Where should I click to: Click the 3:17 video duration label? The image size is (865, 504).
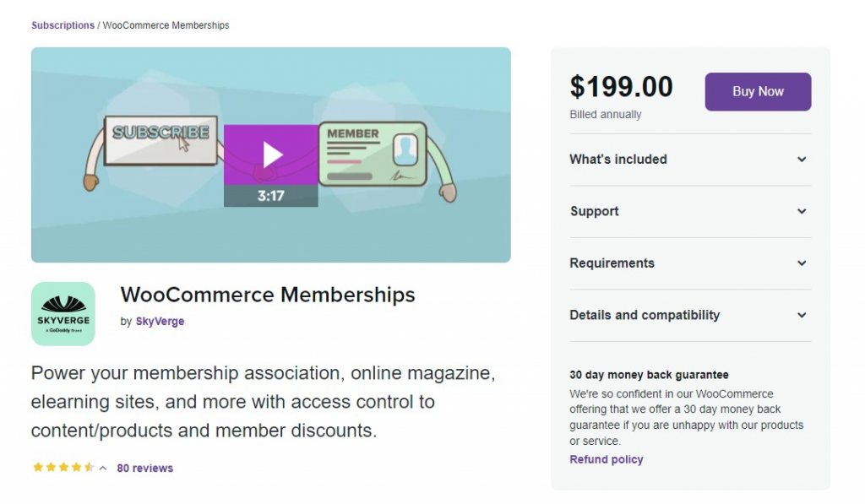271,196
